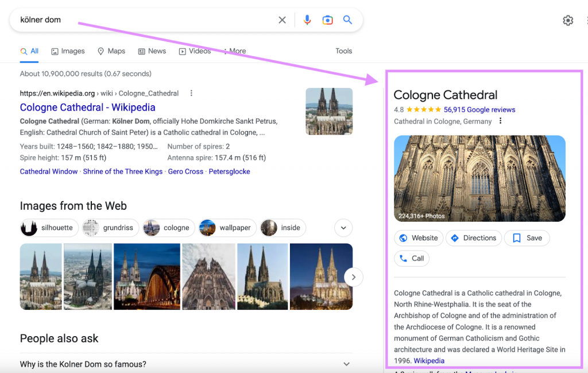
Task: Switch to the Videos tab
Action: 195,51
